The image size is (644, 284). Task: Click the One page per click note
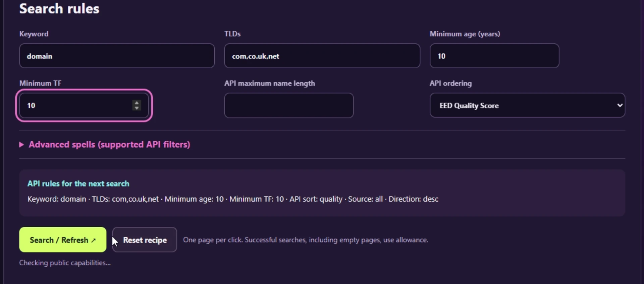(x=306, y=240)
